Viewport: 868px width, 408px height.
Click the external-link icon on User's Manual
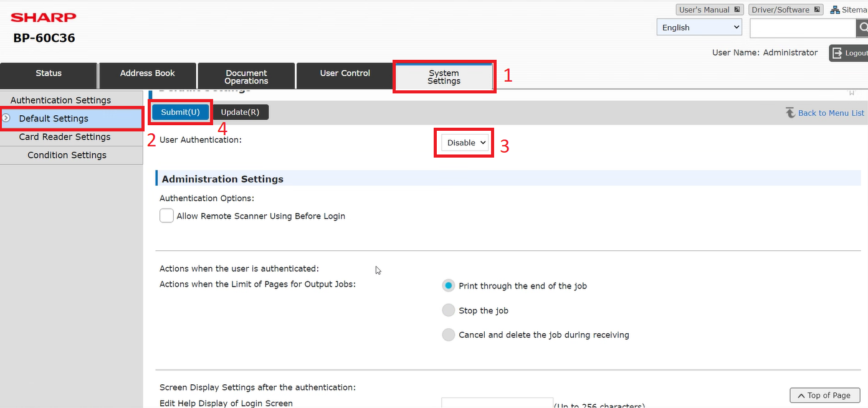(737, 9)
